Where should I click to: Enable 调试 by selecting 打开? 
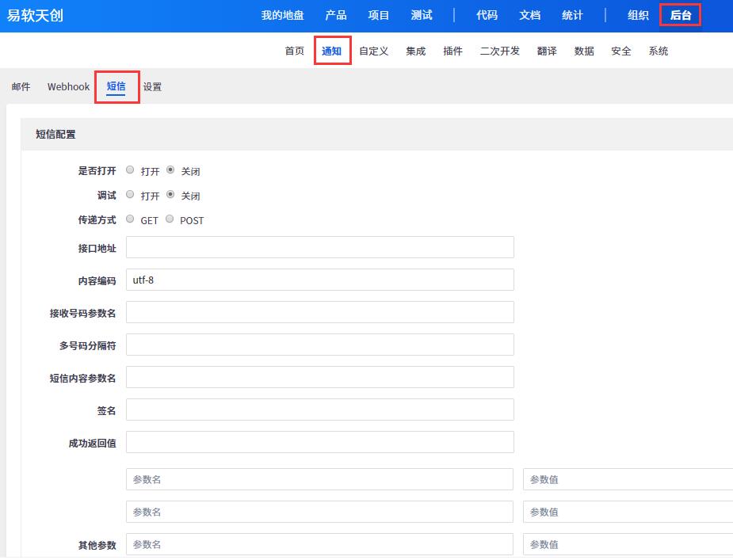click(x=131, y=195)
